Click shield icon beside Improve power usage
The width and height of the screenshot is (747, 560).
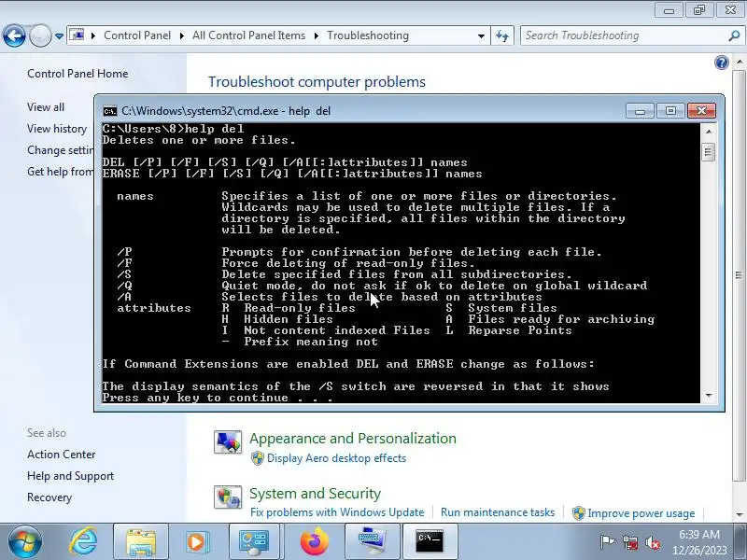(x=578, y=512)
